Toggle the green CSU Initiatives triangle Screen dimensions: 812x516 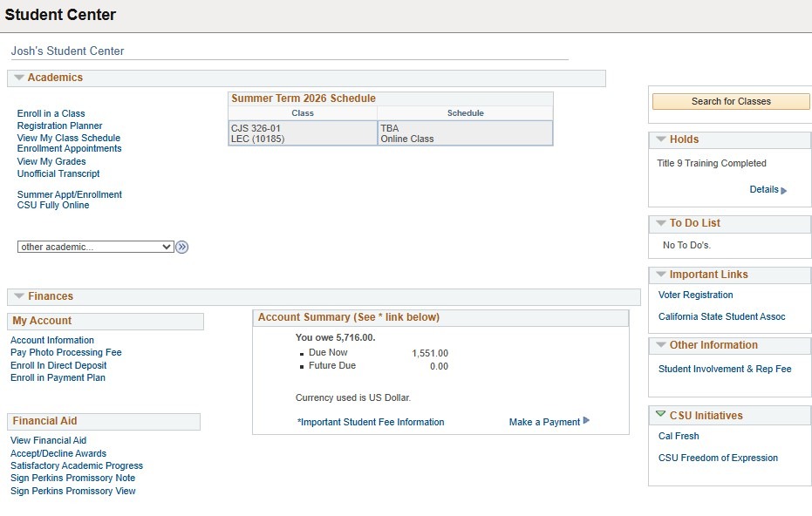(x=660, y=415)
